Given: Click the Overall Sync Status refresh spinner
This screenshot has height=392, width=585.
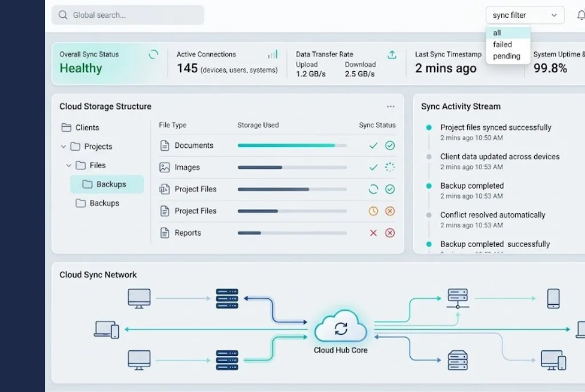Looking at the screenshot, I should [x=153, y=54].
